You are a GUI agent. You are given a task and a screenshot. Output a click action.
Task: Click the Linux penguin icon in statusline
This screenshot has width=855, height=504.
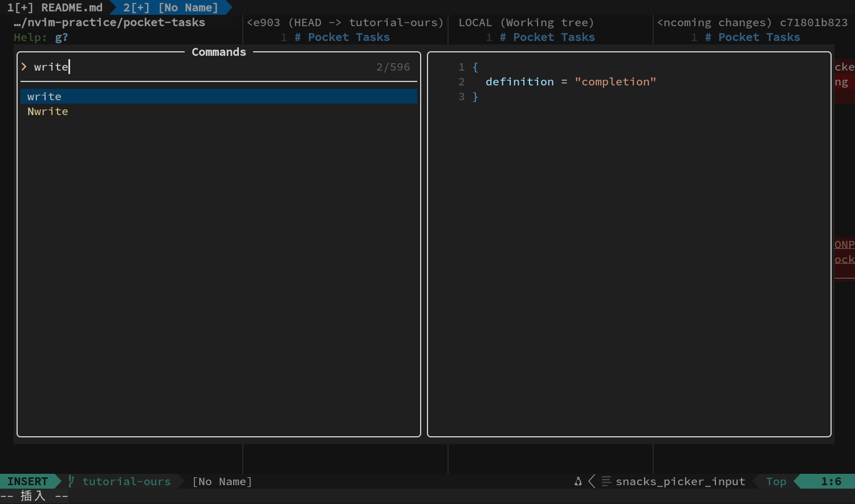[x=578, y=481]
